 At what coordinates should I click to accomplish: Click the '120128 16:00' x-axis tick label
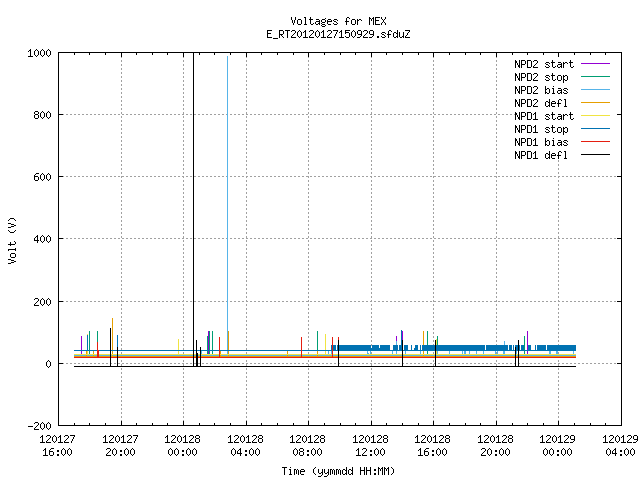tap(432, 446)
